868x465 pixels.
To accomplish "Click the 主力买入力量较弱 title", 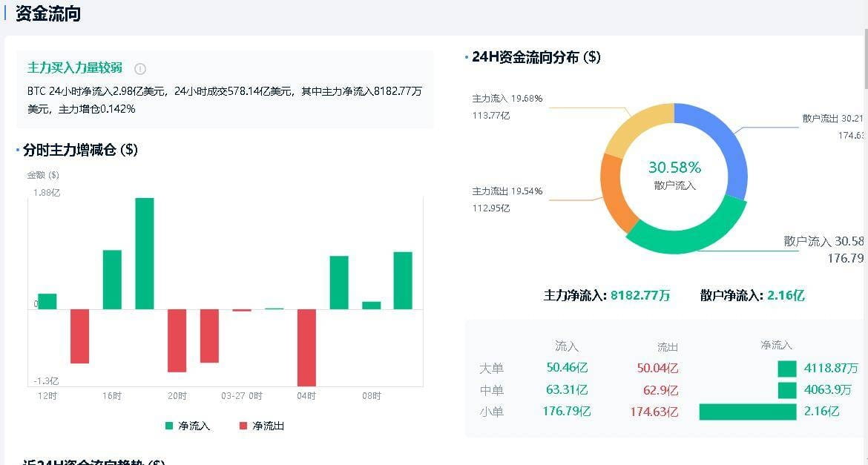I will click(75, 68).
